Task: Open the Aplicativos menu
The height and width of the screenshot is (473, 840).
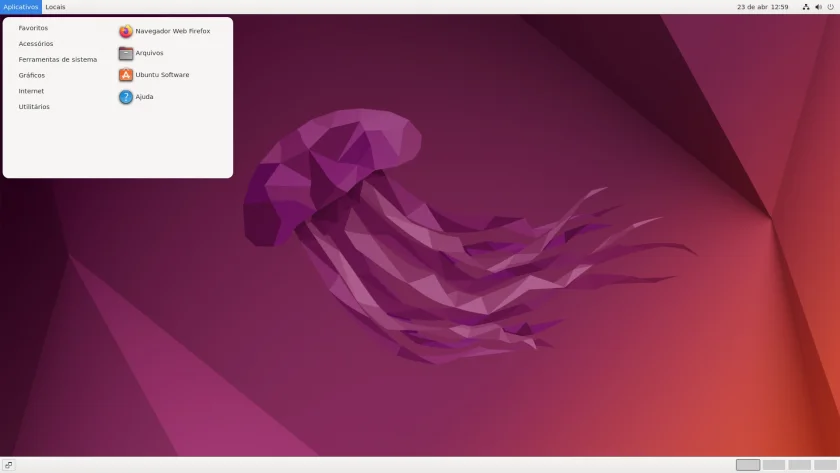Action: [21, 7]
